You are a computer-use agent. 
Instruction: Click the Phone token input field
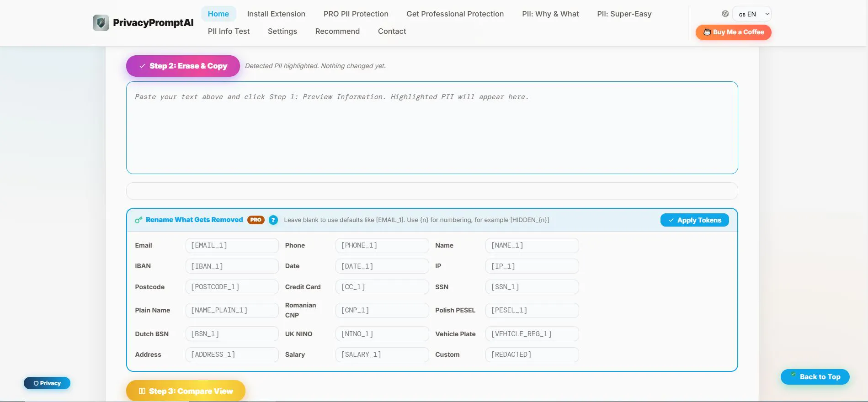382,245
